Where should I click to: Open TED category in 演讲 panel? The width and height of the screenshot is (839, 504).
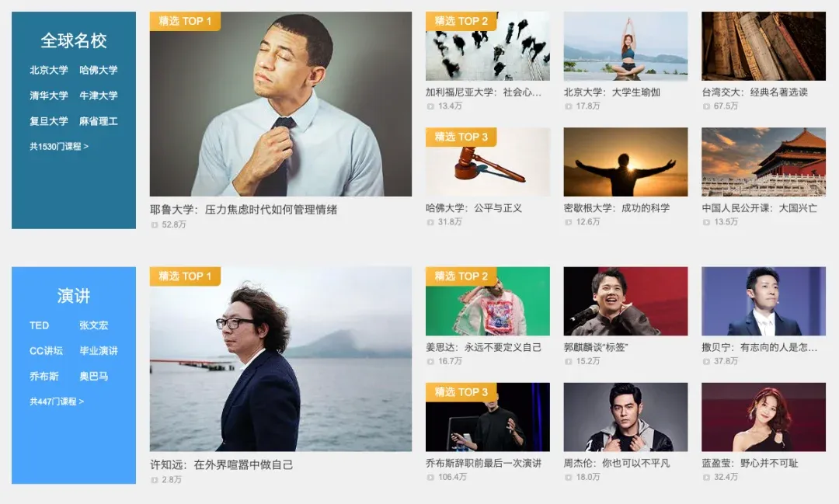[x=39, y=325]
